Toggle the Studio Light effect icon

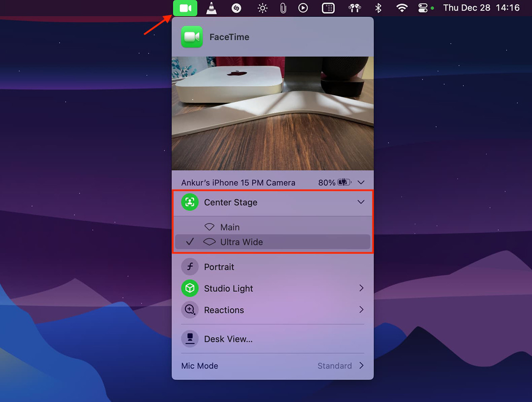190,289
